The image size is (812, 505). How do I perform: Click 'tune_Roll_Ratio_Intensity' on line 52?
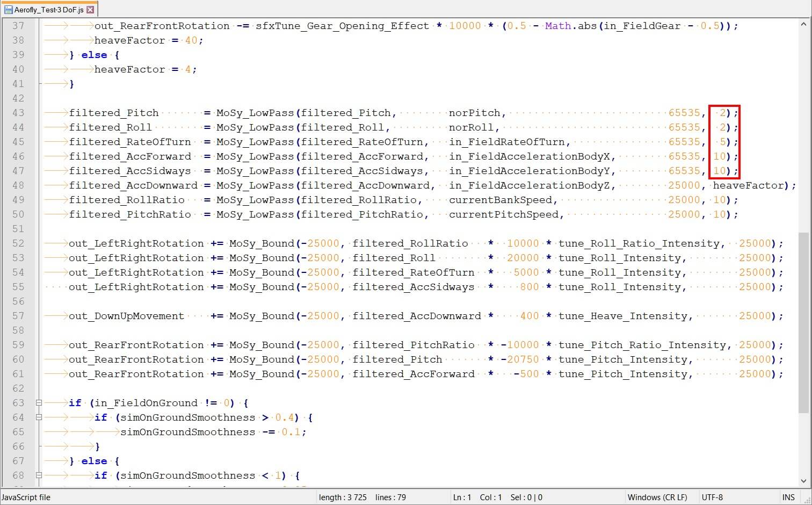pos(639,243)
